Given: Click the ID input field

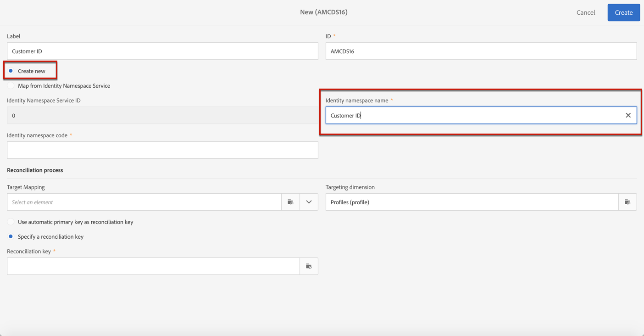Looking at the screenshot, I should point(481,51).
